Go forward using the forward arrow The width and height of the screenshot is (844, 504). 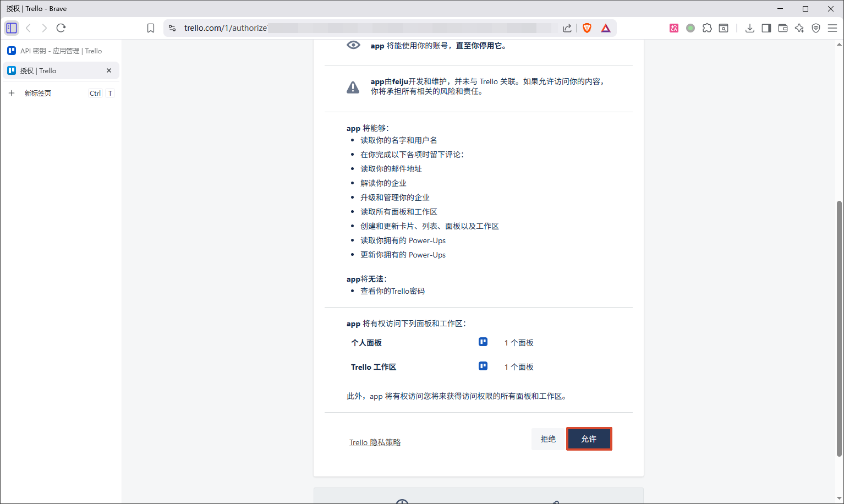[x=45, y=28]
